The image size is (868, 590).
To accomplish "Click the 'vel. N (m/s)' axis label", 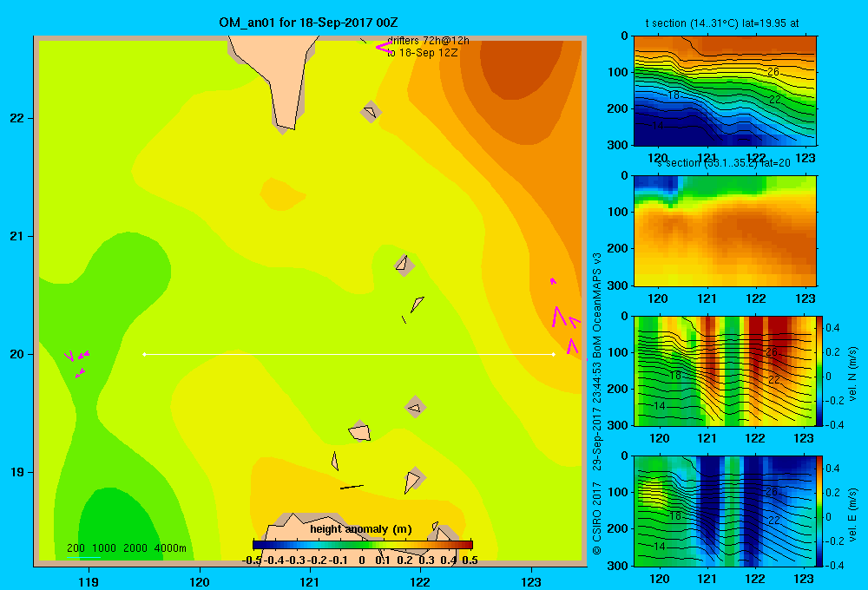I will (852, 374).
